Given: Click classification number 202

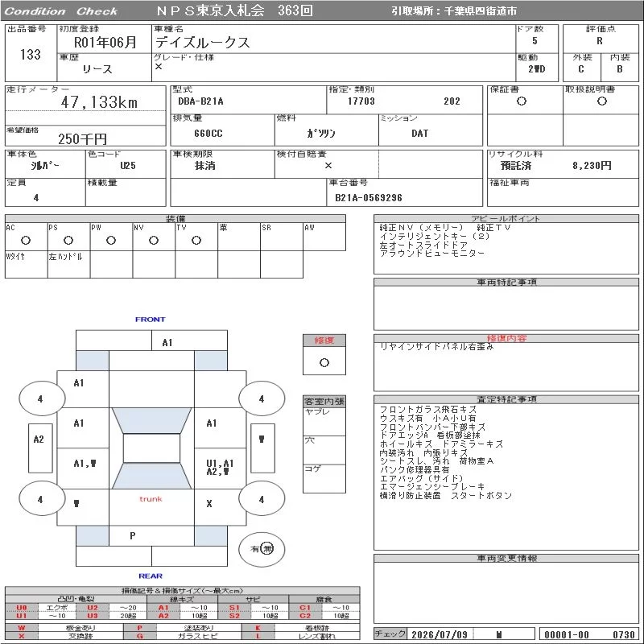Looking at the screenshot, I should [x=452, y=101].
